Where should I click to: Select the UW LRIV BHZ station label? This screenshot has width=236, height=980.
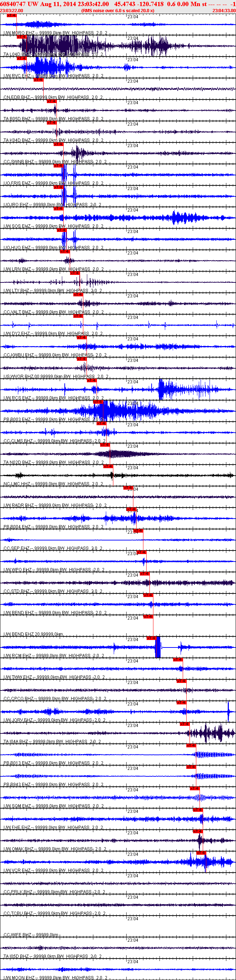click(x=53, y=270)
